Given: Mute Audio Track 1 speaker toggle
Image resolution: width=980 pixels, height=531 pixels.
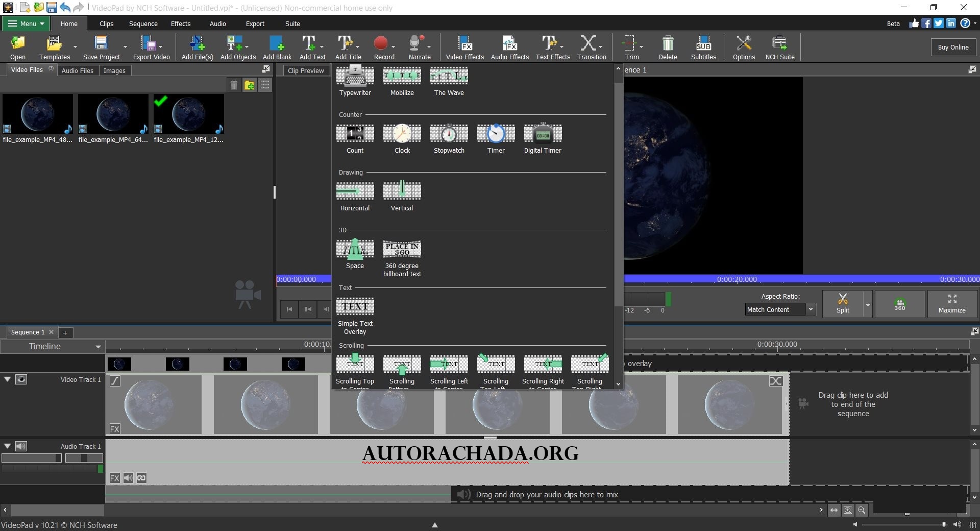Looking at the screenshot, I should point(21,446).
